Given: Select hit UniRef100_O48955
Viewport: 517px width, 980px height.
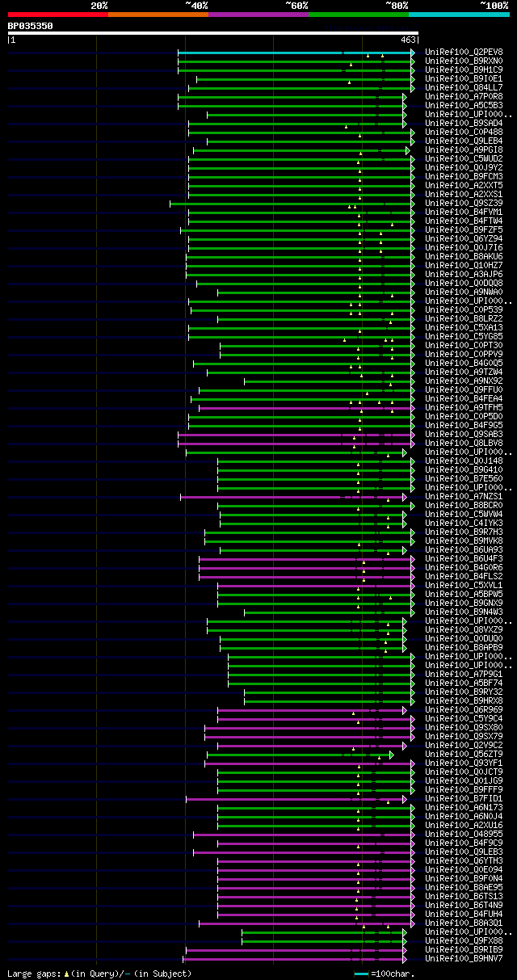Looking at the screenshot, I should pos(464,835).
